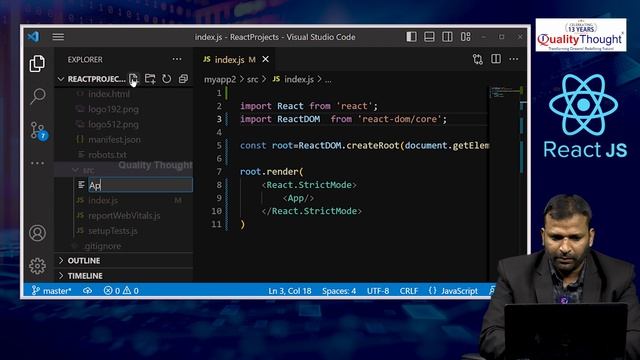Open editor More Actions ellipsis

[x=514, y=59]
